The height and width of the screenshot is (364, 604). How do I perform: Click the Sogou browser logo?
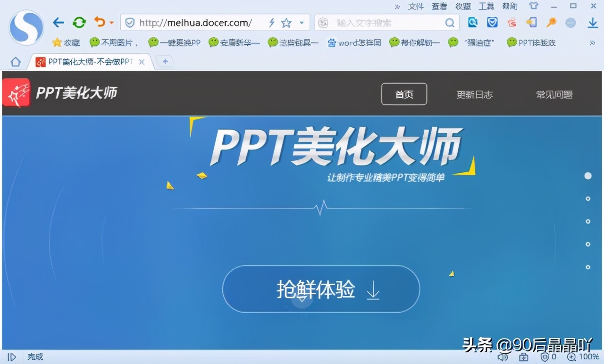click(x=26, y=27)
